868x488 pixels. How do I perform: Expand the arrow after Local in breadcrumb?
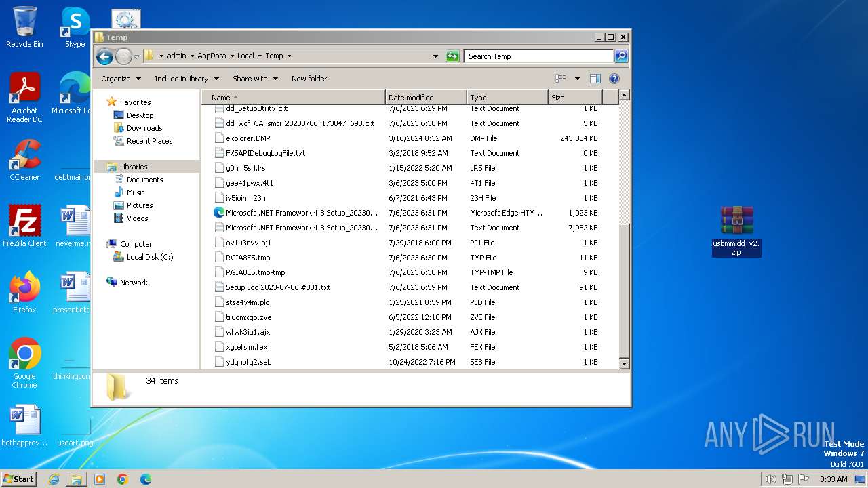259,56
